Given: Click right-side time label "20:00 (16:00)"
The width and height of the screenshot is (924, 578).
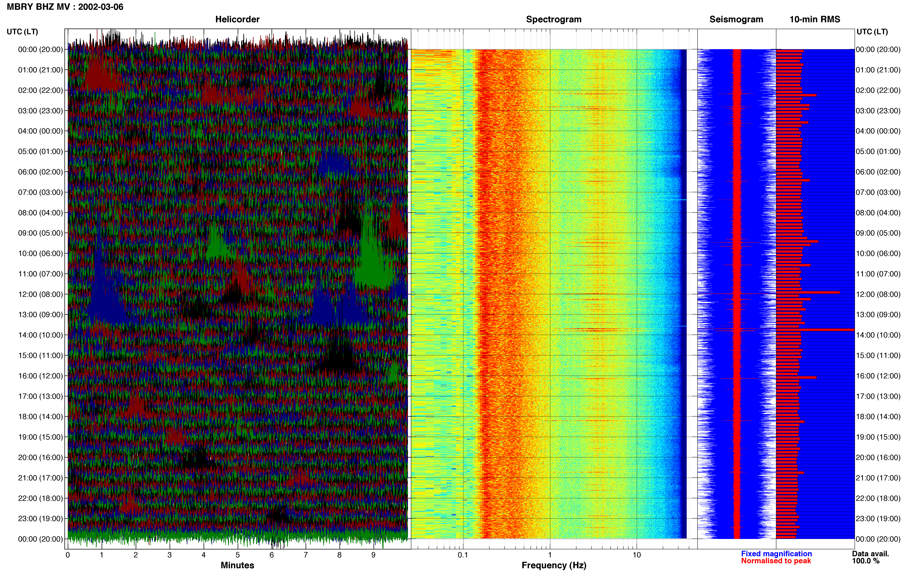Looking at the screenshot, I should coord(878,458).
